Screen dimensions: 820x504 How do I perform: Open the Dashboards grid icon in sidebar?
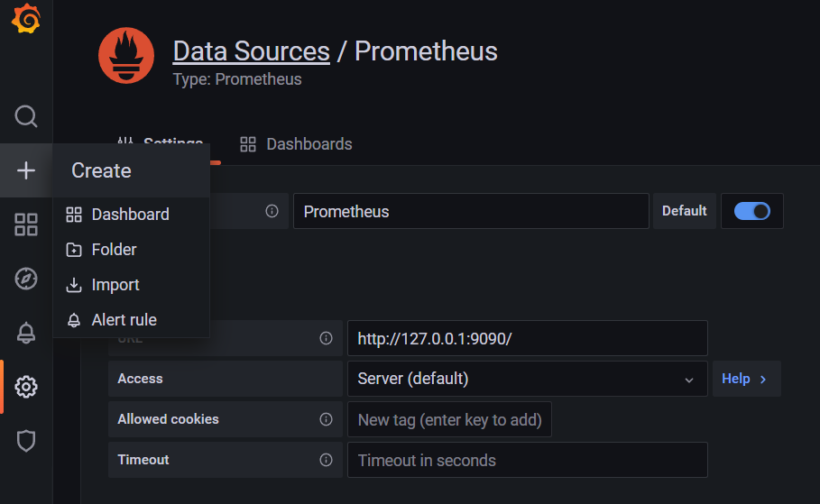(26, 225)
